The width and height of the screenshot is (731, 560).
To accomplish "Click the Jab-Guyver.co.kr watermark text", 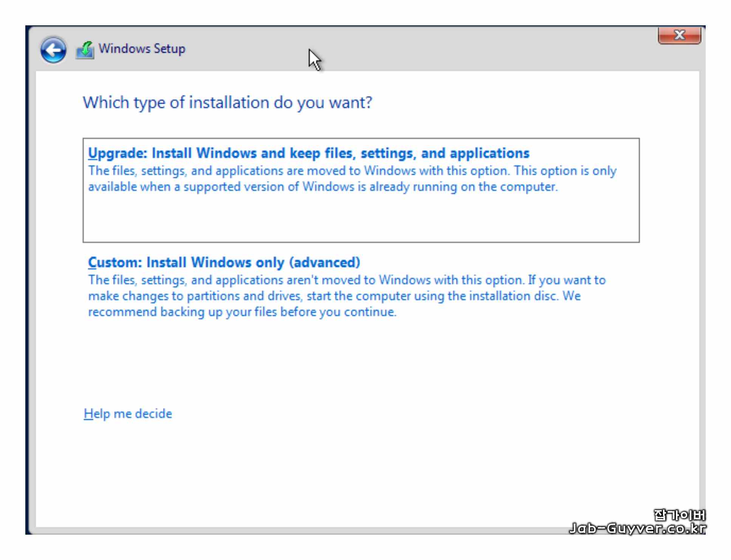I will (x=637, y=528).
